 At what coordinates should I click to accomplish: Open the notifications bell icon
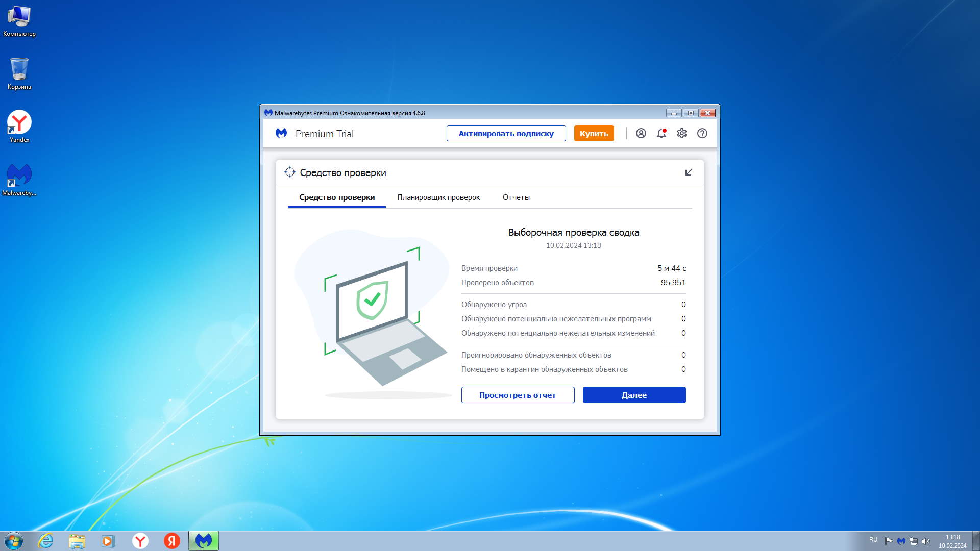click(x=661, y=133)
